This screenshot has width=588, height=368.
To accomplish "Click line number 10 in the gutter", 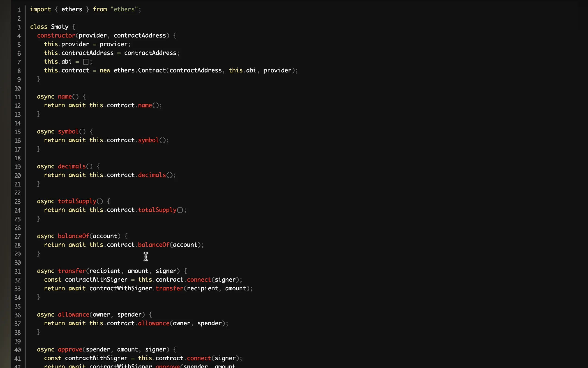I will 18,88.
